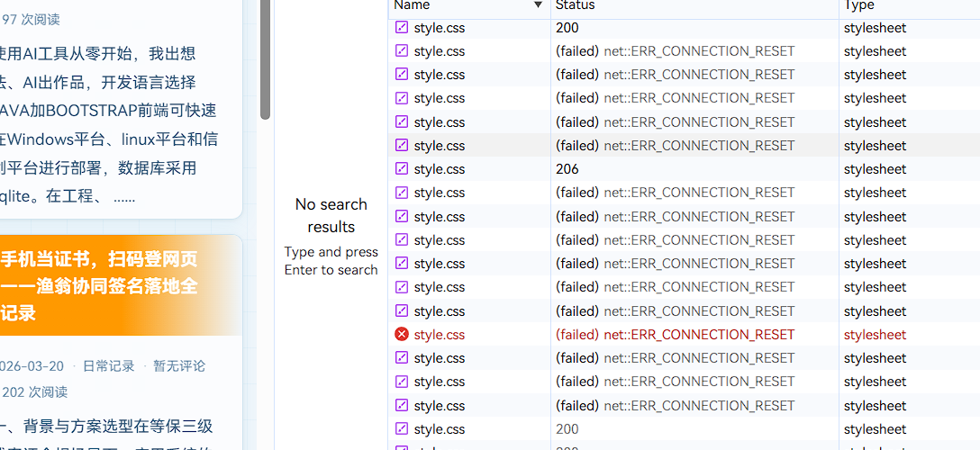The image size is (980, 450).
Task: Click the Name column header label
Action: coord(412,5)
